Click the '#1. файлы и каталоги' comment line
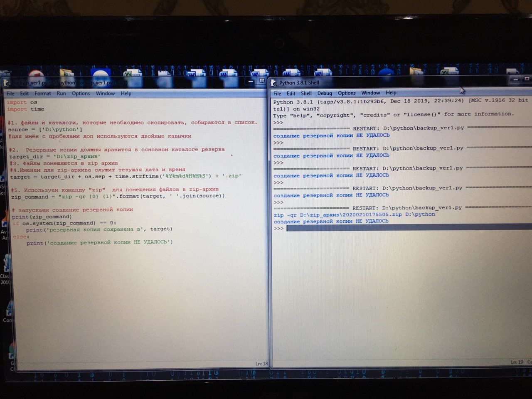Image resolution: width=532 pixels, height=399 pixels. [132, 123]
